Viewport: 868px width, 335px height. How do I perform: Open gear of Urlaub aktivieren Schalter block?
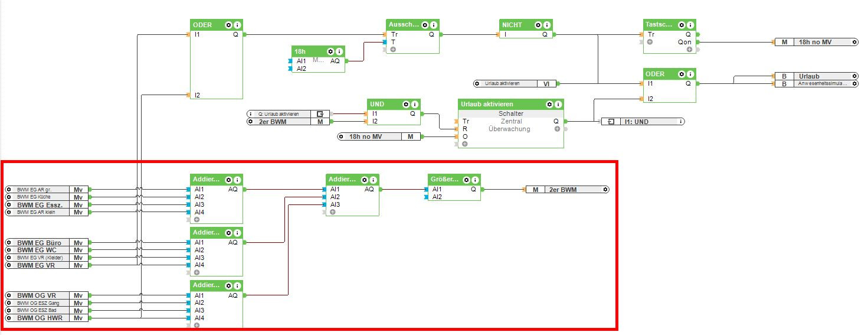pos(549,104)
